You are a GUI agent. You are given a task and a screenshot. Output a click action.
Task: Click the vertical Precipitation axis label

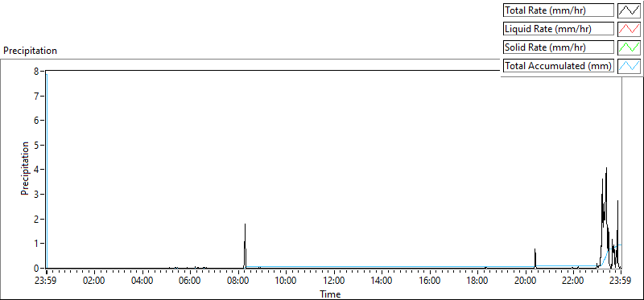pos(25,169)
